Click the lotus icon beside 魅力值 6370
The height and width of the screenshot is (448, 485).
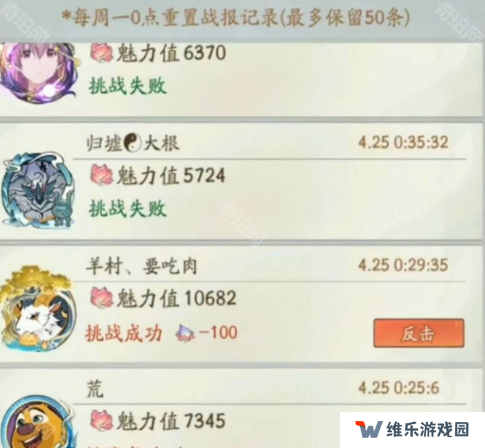pyautogui.click(x=101, y=53)
